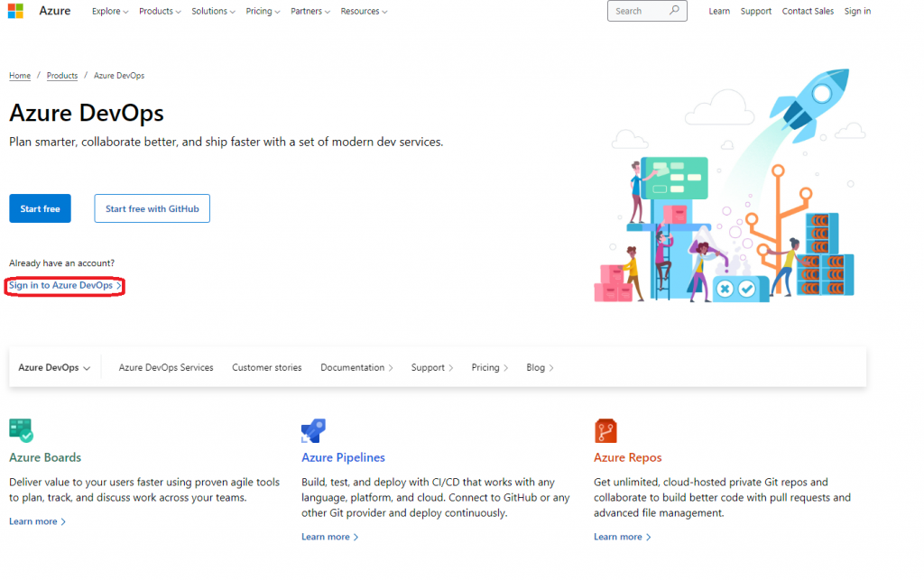The width and height of the screenshot is (924, 580).
Task: Click the search magnifier icon
Action: click(x=674, y=11)
